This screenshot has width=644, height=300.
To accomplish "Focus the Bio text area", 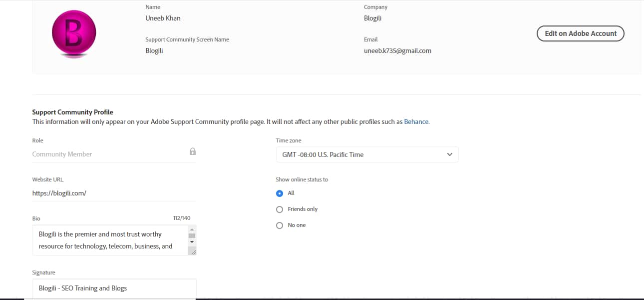I will point(110,240).
